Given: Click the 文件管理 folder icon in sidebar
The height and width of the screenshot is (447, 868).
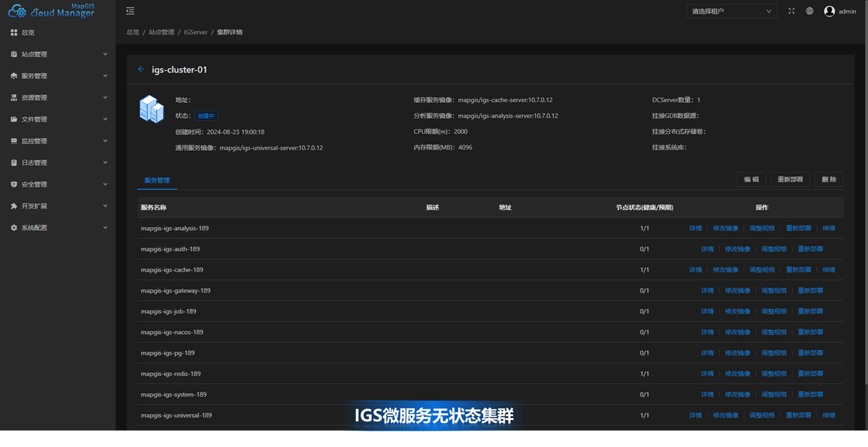Looking at the screenshot, I should 13,119.
